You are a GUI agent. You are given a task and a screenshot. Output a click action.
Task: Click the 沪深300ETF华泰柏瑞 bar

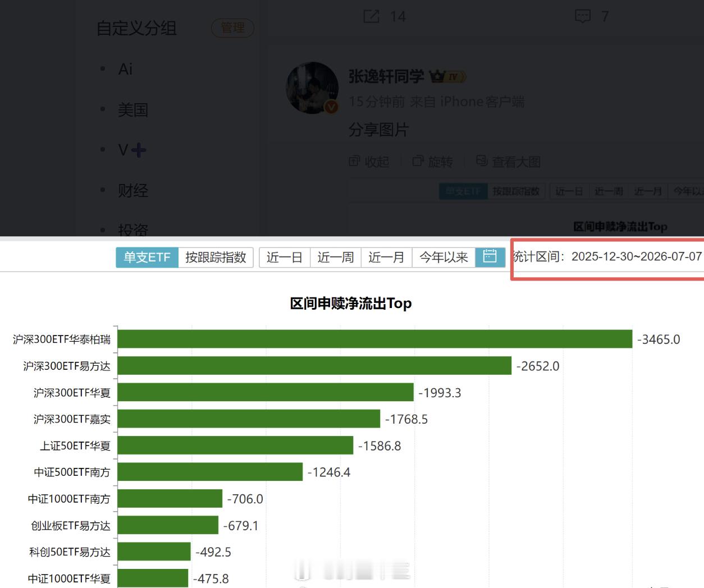[375, 339]
